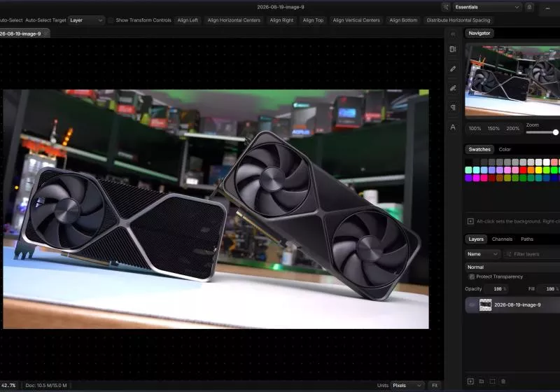Click Align Right button
The image size is (560, 392).
click(281, 20)
